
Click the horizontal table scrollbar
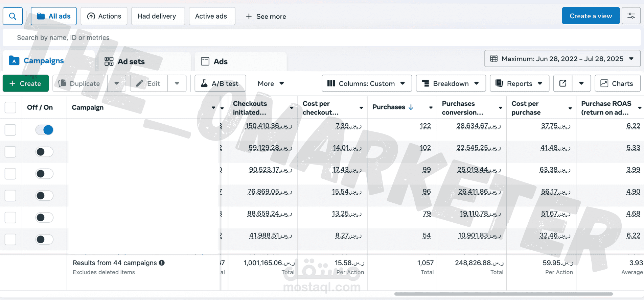pyautogui.click(x=503, y=294)
